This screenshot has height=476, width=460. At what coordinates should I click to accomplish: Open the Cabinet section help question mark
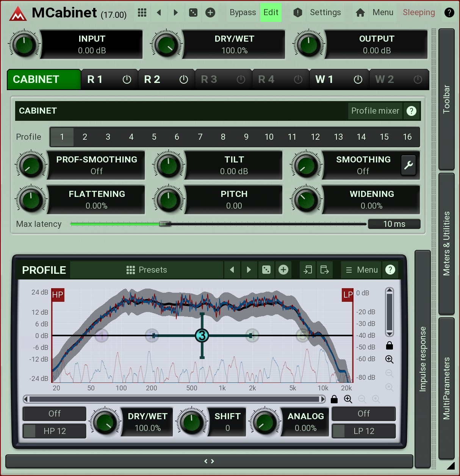411,111
